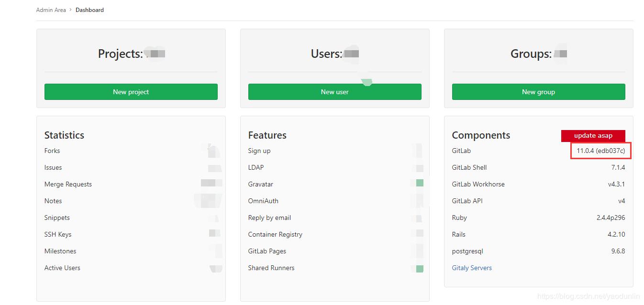Click the 'Projects:' card heading
This screenshot has height=305, width=644.
[120, 54]
